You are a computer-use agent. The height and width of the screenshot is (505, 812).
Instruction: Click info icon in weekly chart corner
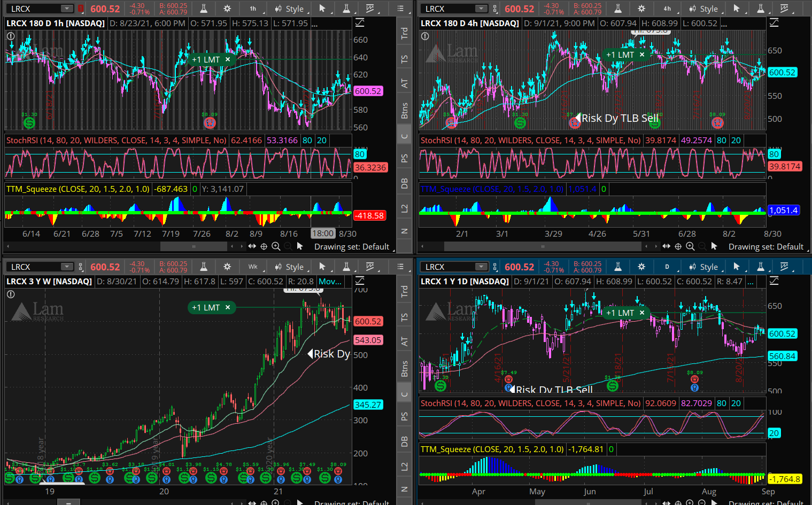click(x=10, y=294)
